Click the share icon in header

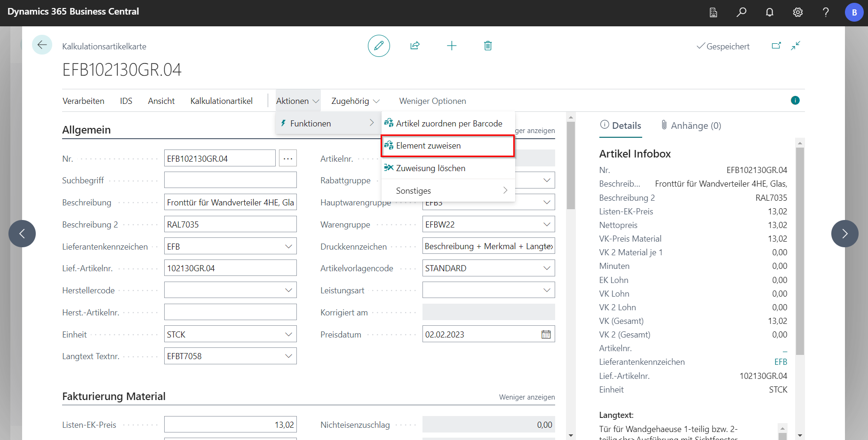(x=415, y=46)
